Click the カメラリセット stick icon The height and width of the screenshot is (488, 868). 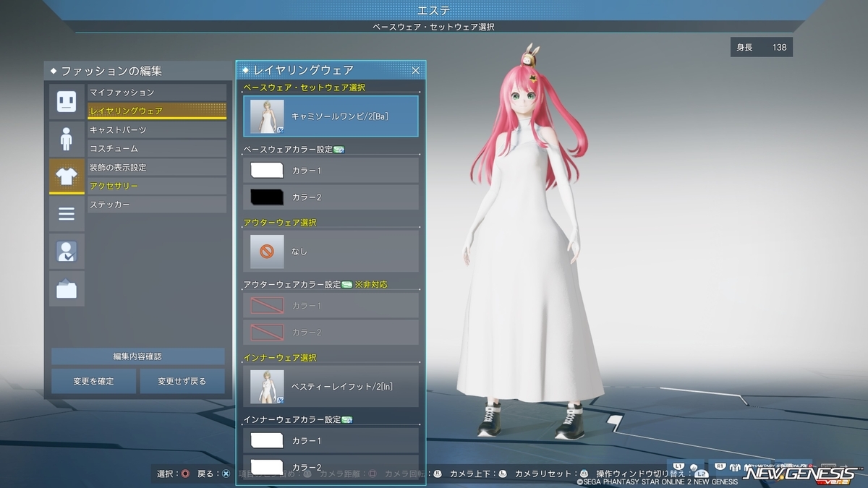click(x=584, y=474)
